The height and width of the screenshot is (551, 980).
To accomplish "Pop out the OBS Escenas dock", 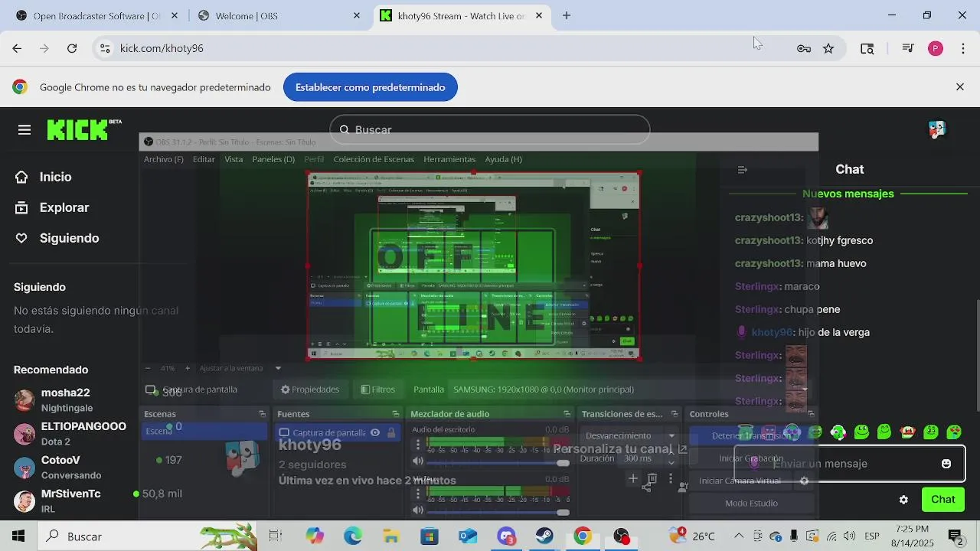I will 262,414.
